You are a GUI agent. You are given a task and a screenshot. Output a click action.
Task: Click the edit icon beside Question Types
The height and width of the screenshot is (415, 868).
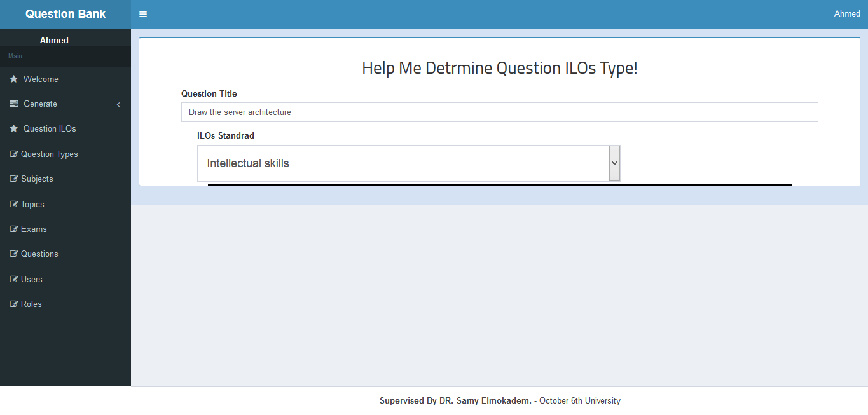click(x=14, y=154)
